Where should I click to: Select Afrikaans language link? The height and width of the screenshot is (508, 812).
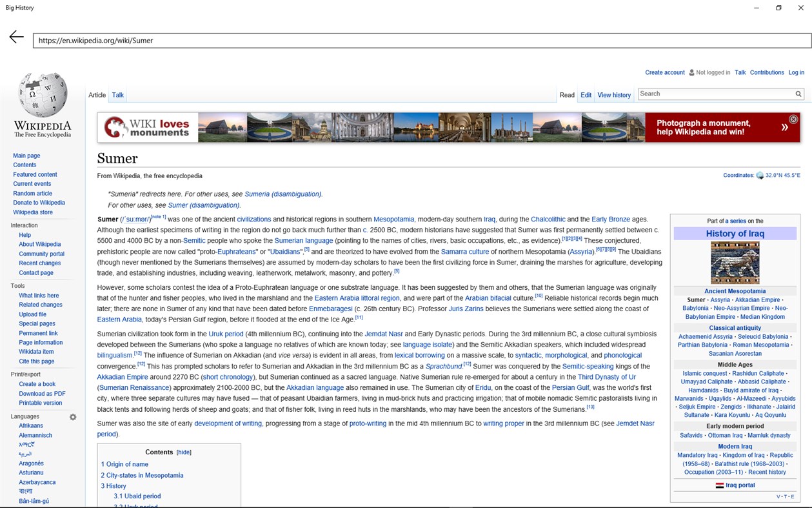click(x=31, y=426)
